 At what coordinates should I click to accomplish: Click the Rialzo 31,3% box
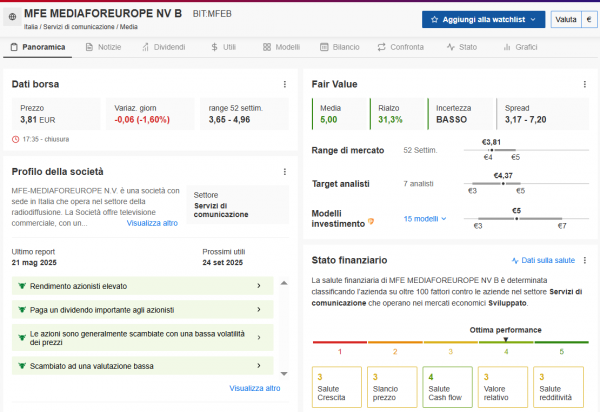pyautogui.click(x=399, y=114)
